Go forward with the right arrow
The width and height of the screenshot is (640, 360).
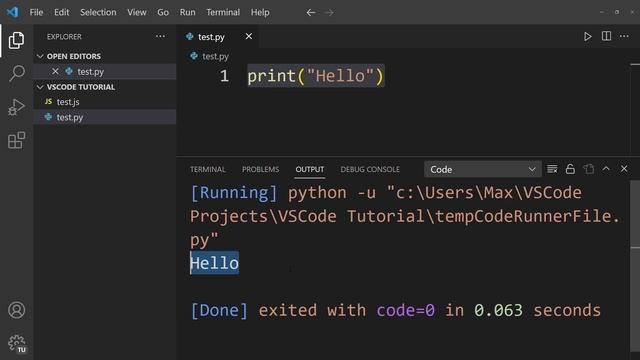point(329,13)
